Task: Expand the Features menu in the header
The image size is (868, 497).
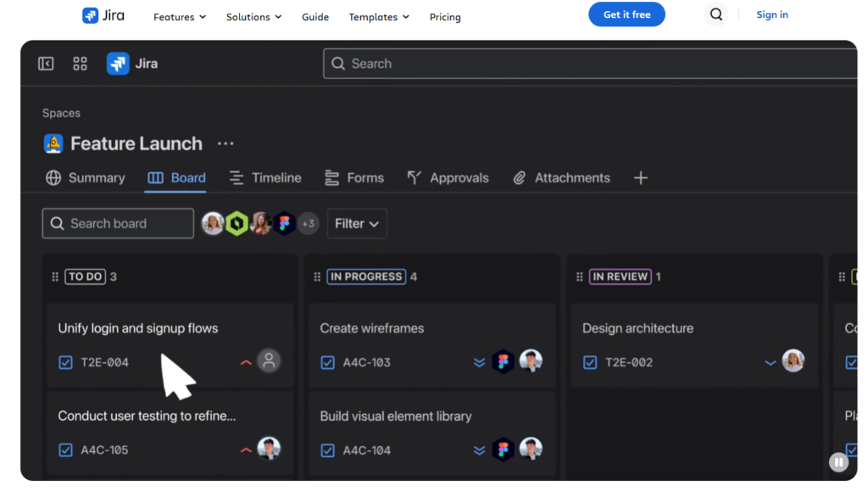Action: click(180, 17)
